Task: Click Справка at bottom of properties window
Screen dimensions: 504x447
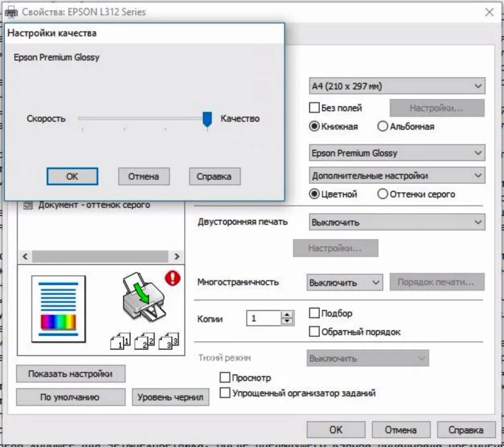Action: point(466,429)
